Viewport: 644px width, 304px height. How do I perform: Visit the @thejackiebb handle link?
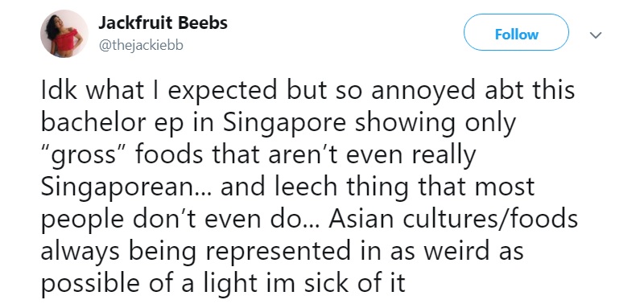pyautogui.click(x=141, y=45)
